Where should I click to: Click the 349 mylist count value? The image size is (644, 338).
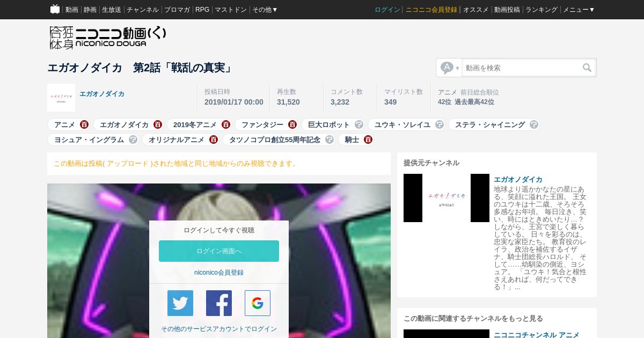[390, 102]
